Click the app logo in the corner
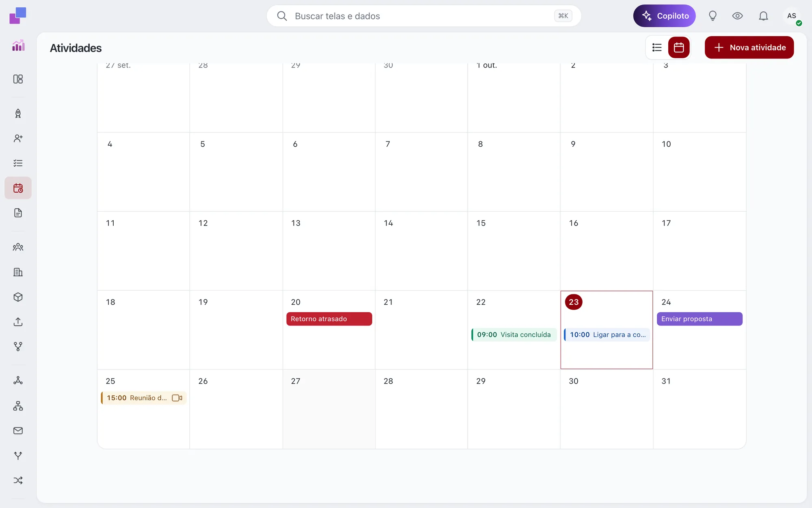 18,15
